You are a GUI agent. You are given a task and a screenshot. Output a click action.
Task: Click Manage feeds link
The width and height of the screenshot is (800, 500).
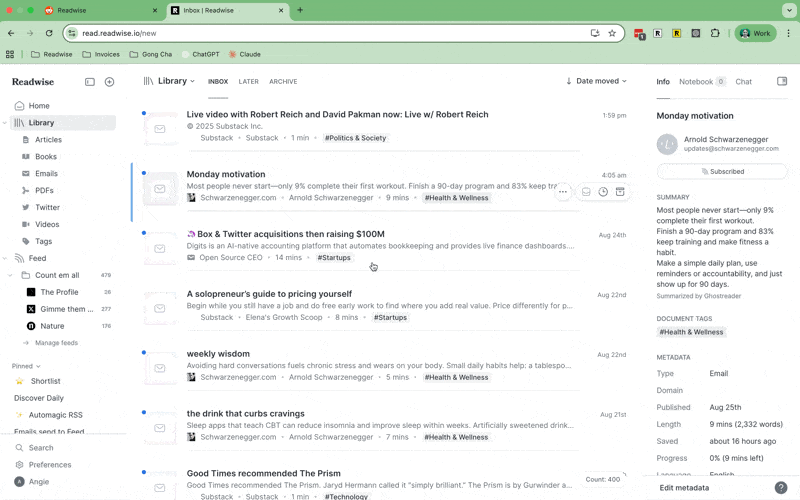point(56,343)
